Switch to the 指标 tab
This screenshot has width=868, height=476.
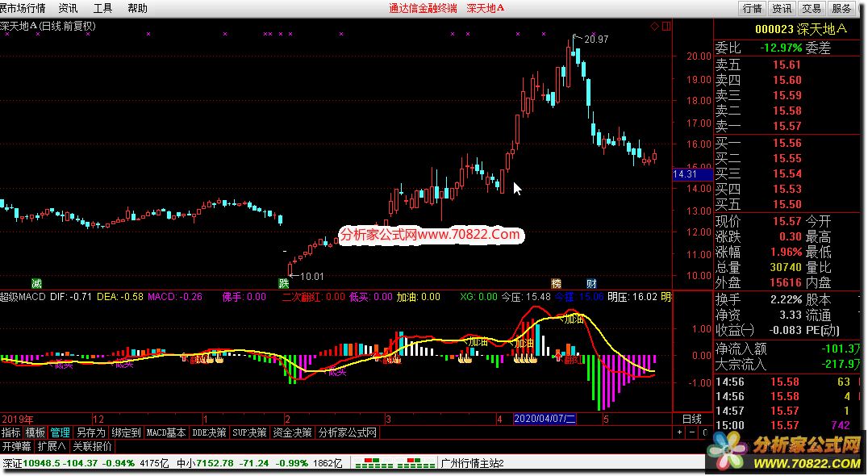coord(11,432)
